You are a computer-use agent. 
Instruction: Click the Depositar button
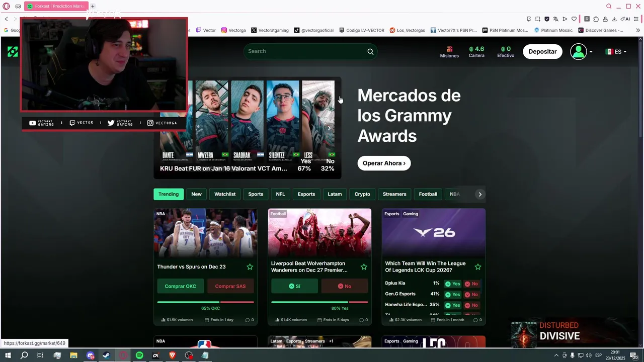pyautogui.click(x=542, y=51)
